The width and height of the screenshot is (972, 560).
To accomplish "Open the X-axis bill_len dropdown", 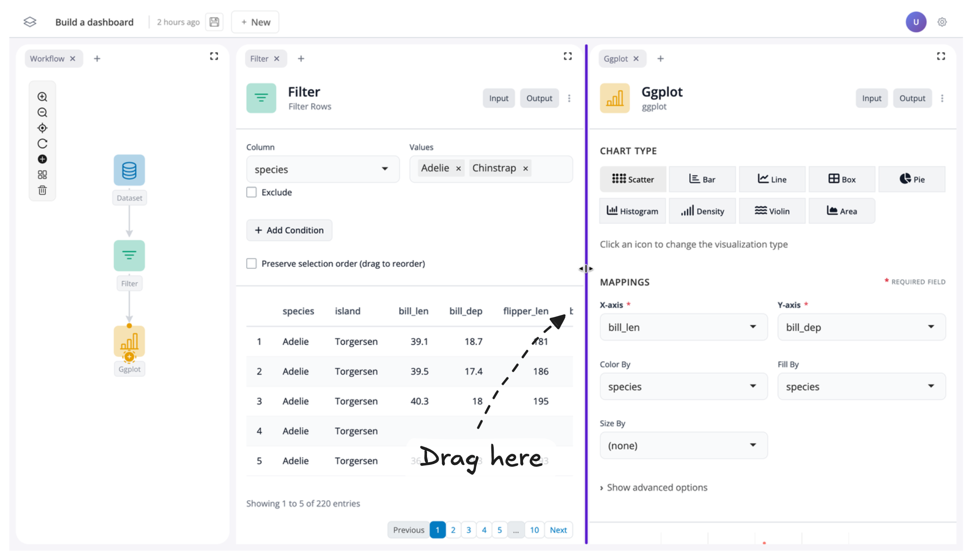I will (683, 327).
